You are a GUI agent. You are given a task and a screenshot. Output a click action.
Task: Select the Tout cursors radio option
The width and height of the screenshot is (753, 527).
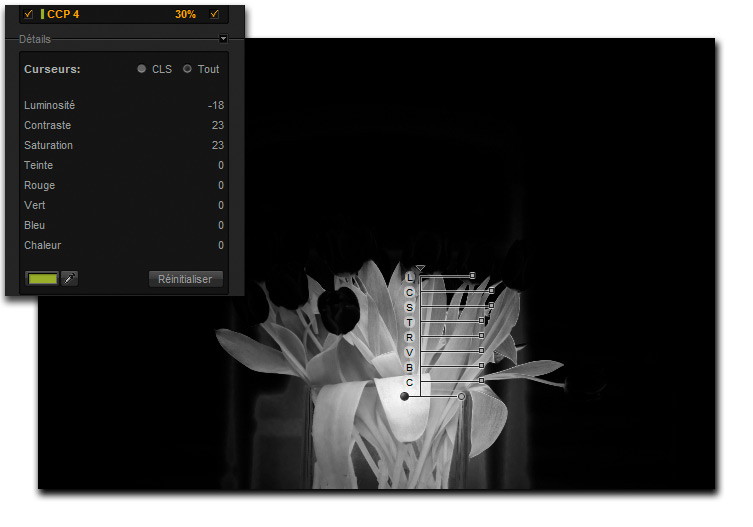187,69
